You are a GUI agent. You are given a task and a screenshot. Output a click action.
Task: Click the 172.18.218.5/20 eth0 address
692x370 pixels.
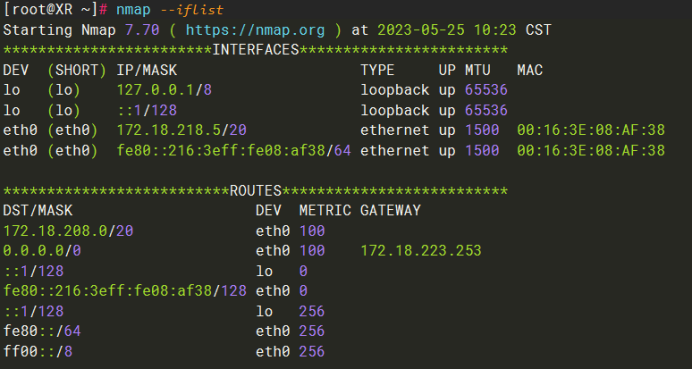(181, 130)
